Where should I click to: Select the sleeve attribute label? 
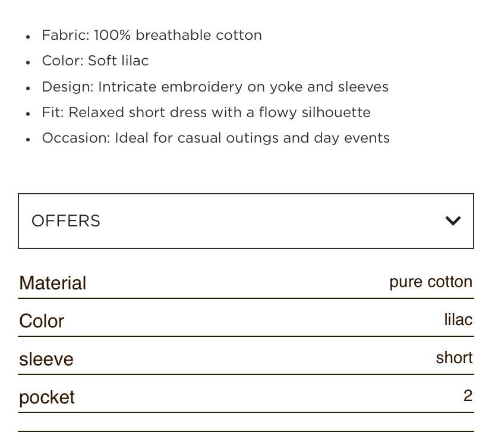click(46, 359)
